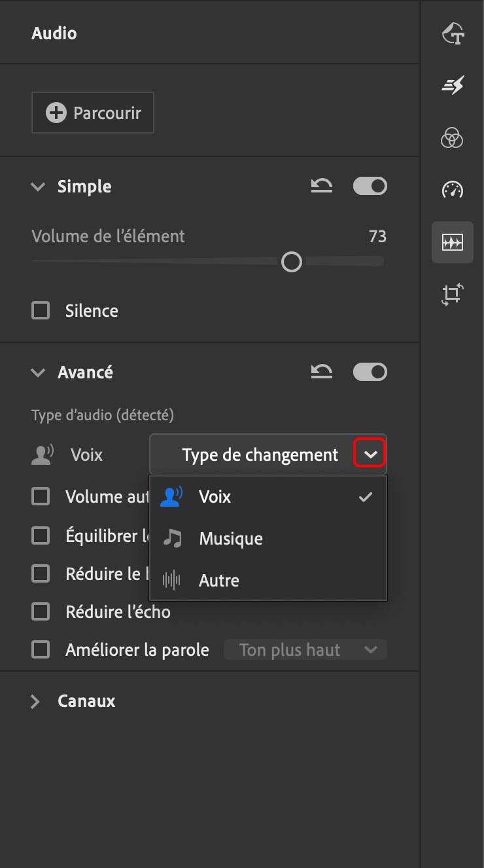Open the Color panel three-circles icon

453,137
